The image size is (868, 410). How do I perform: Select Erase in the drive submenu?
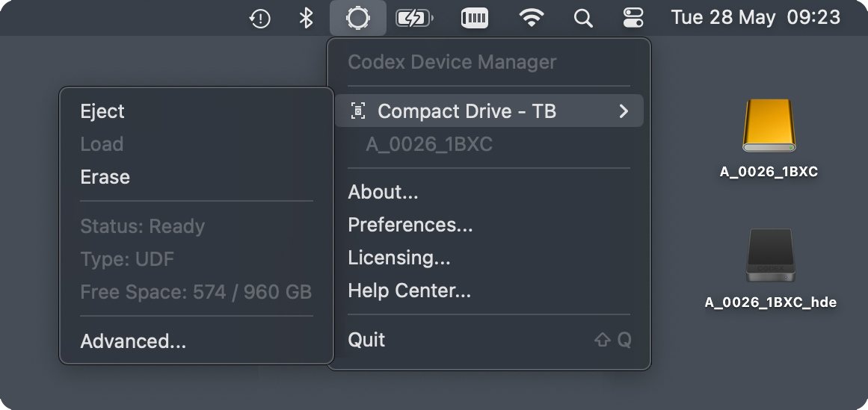105,177
